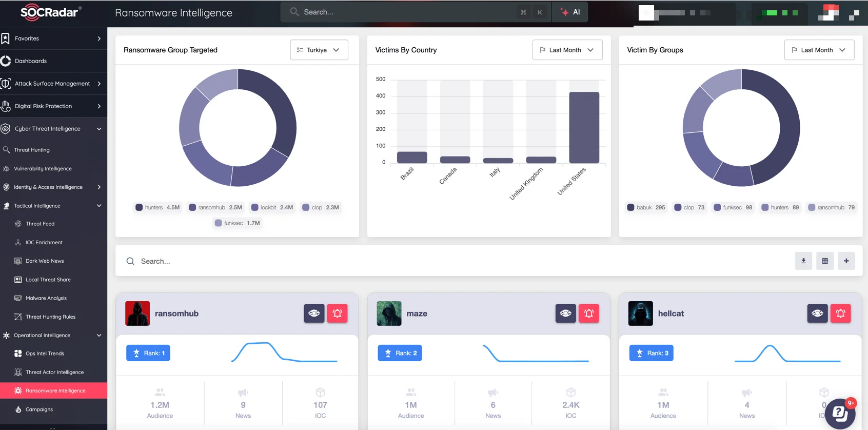Open the Vulnerability Intelligence bug icon

[x=7, y=168]
